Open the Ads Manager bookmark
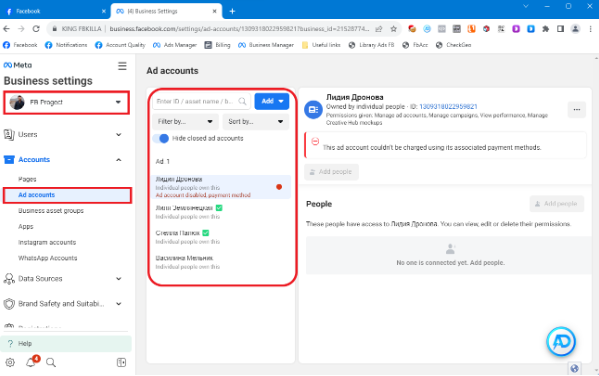 coord(175,45)
